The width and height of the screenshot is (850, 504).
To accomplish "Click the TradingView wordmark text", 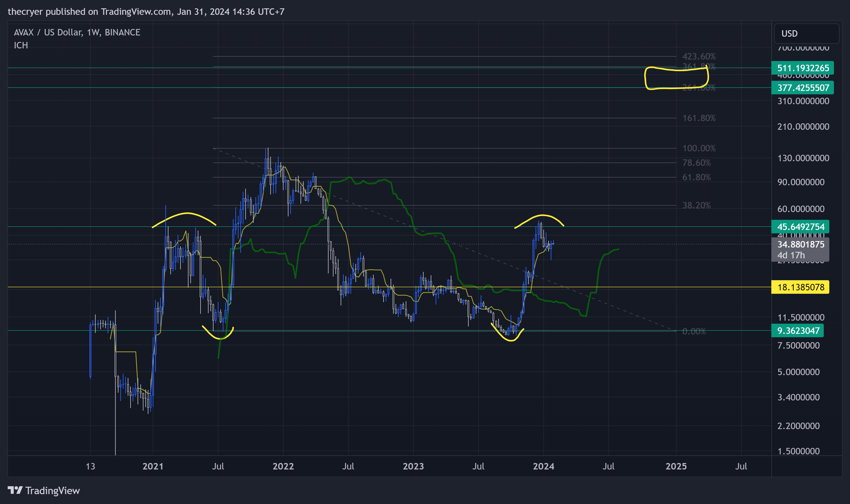I will (x=53, y=491).
